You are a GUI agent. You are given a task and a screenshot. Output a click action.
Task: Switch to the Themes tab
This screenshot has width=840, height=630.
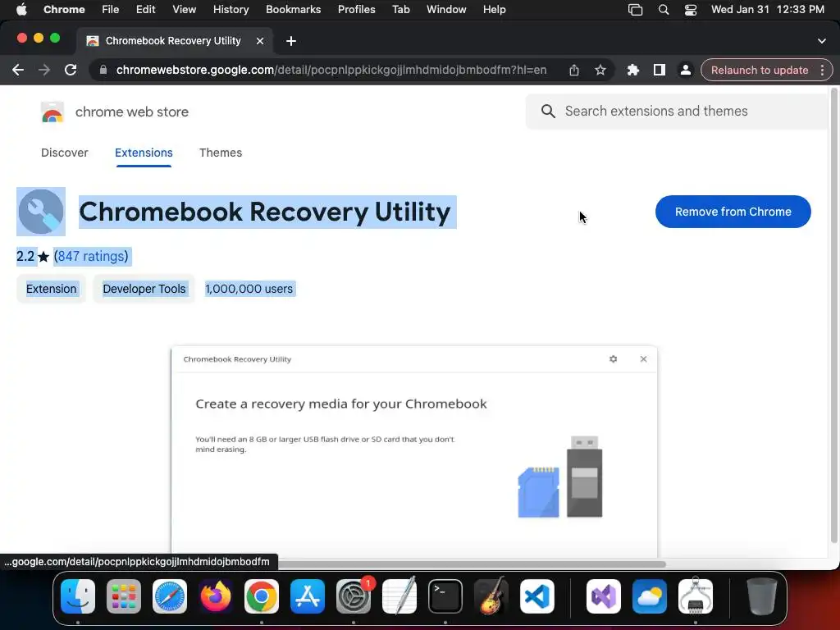221,153
